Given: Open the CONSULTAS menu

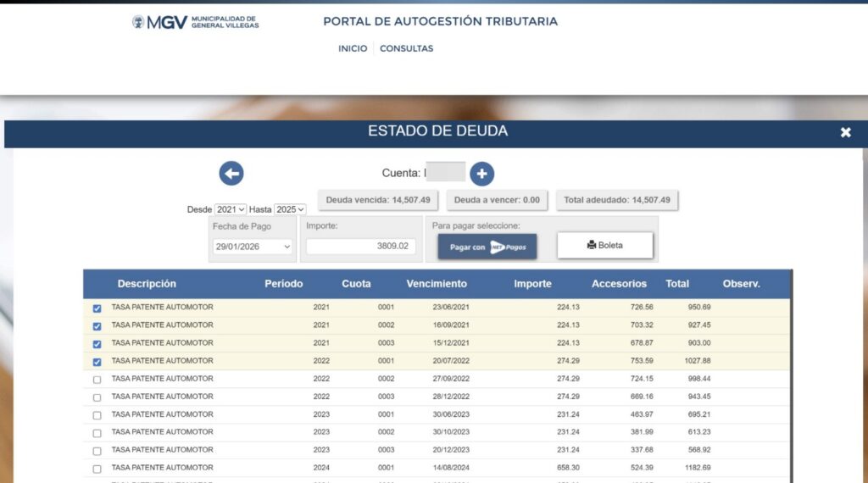Looking at the screenshot, I should pos(406,48).
